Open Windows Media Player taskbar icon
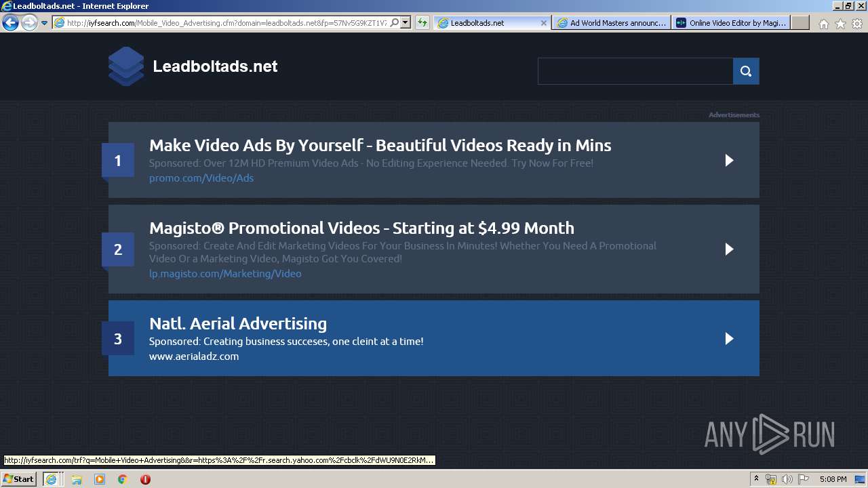868x488 pixels. [100, 479]
